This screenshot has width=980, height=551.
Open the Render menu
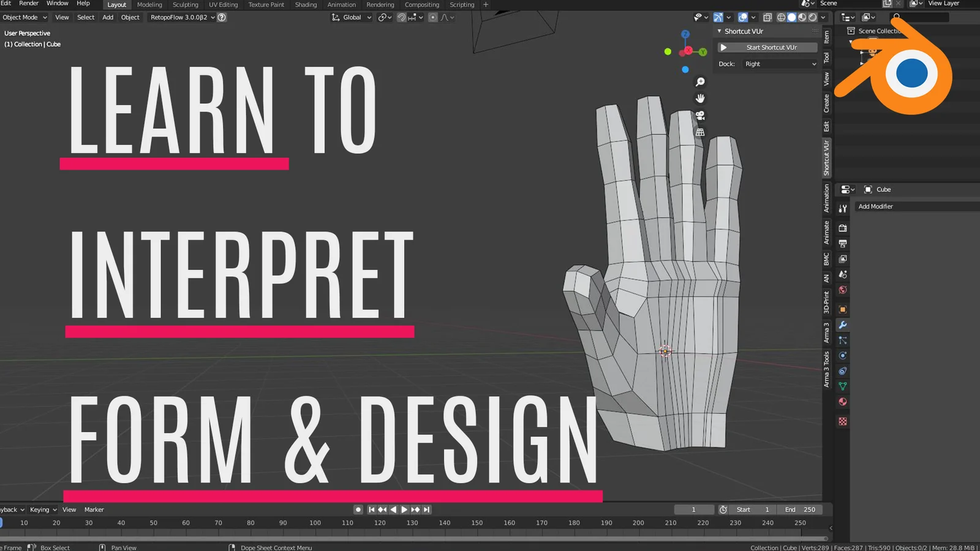pos(28,3)
